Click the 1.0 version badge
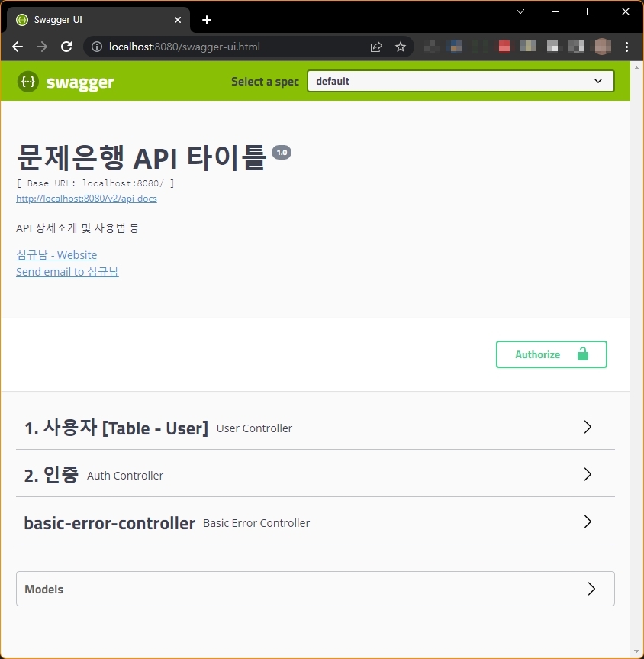The image size is (644, 659). click(282, 153)
